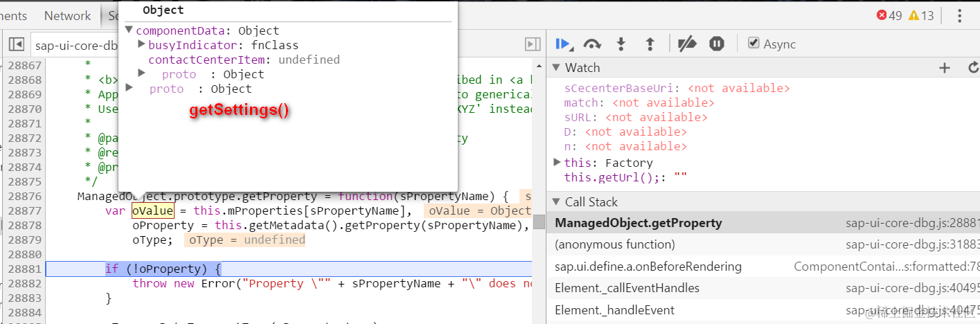The width and height of the screenshot is (980, 324).
Task: Select sap.ui.define.a.onBeforeRendering frame
Action: tap(763, 267)
